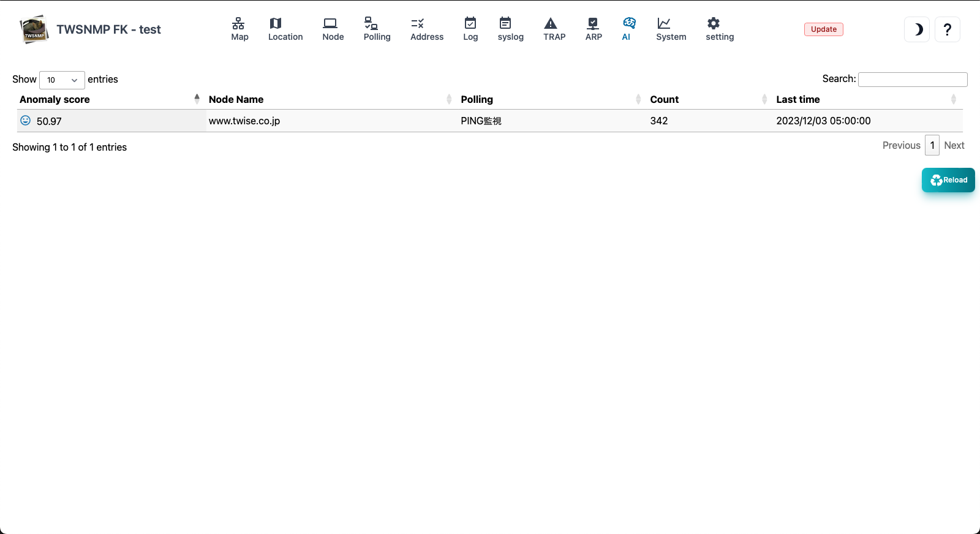This screenshot has width=980, height=534.
Task: Click the 2023/12/03 05:00:00 cell
Action: tap(867, 121)
